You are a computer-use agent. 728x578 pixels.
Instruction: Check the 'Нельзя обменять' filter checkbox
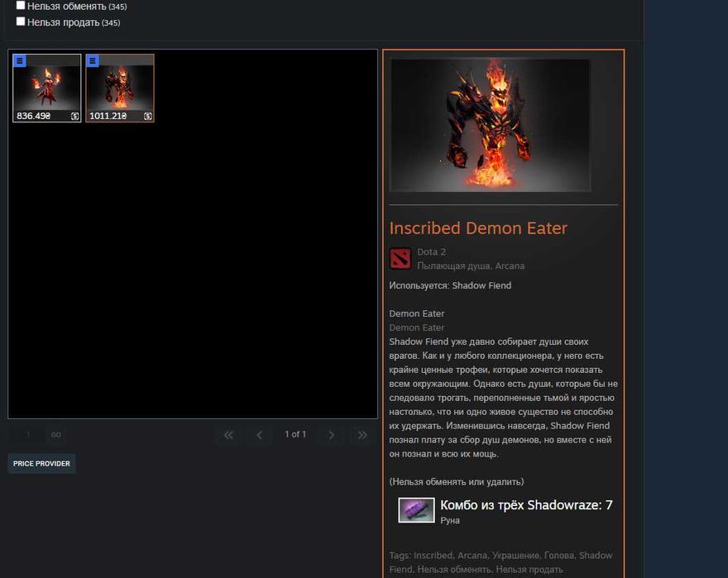[x=21, y=5]
